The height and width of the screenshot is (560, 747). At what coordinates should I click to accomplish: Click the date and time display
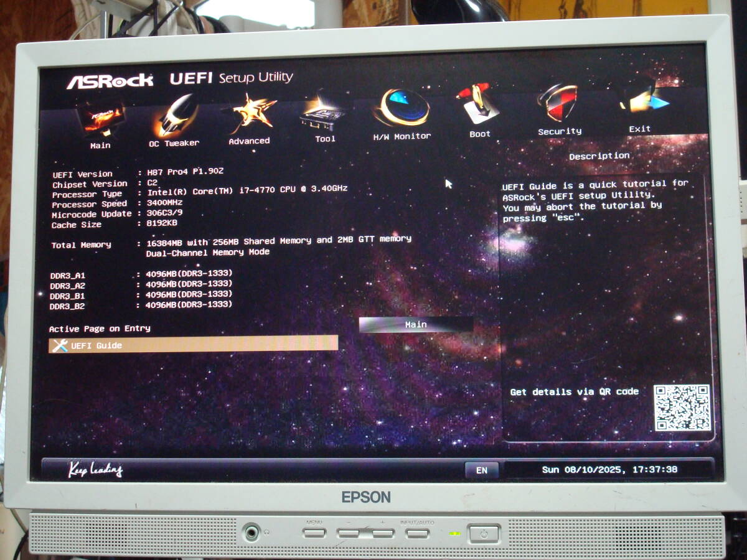tap(609, 470)
